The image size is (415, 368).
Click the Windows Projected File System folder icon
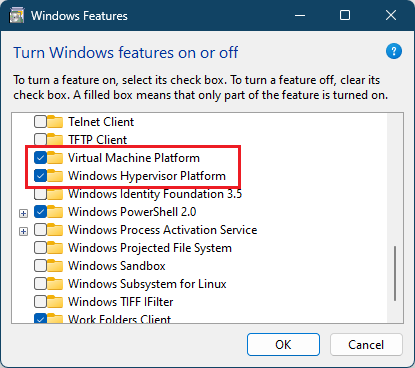click(x=55, y=248)
